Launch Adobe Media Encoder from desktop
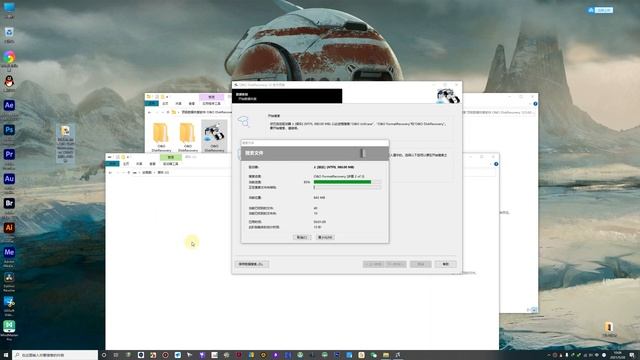Screen dimensions: 640x360 point(9,252)
